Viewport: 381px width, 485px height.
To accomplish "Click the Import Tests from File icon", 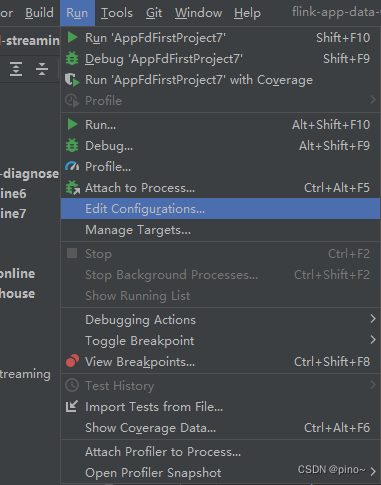I will pyautogui.click(x=72, y=406).
